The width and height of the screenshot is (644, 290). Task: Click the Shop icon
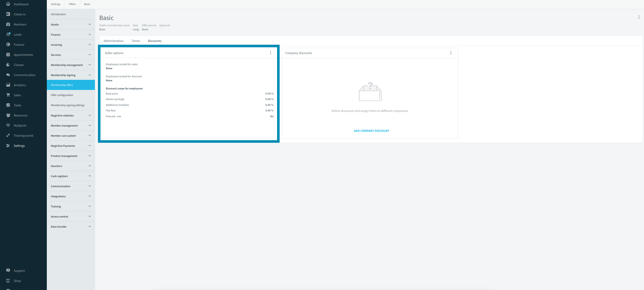pos(8,281)
